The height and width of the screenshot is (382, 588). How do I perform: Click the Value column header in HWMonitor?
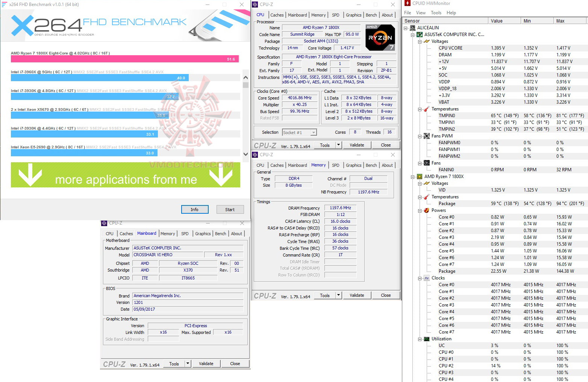[x=505, y=21]
